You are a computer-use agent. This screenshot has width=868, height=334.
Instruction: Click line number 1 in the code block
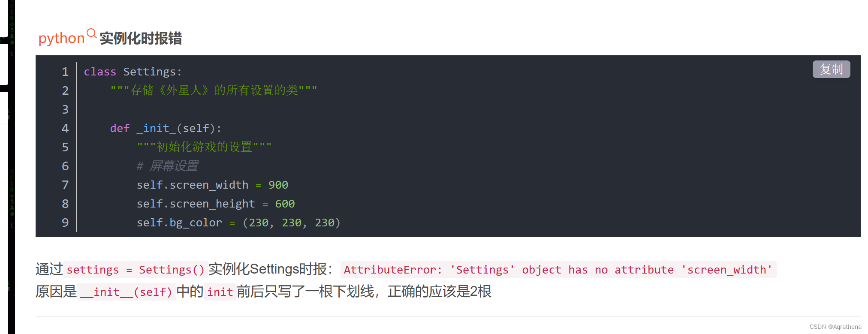(x=65, y=72)
